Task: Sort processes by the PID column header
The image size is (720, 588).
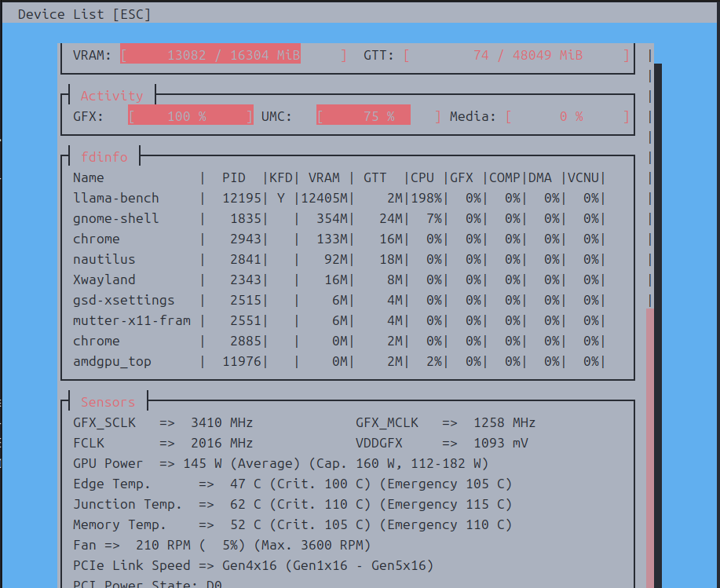Action: 233,177
